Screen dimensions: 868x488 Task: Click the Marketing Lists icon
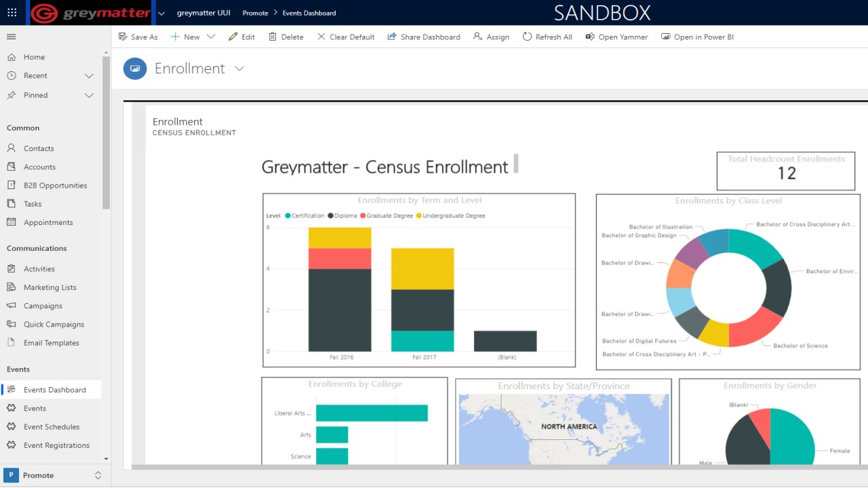11,287
